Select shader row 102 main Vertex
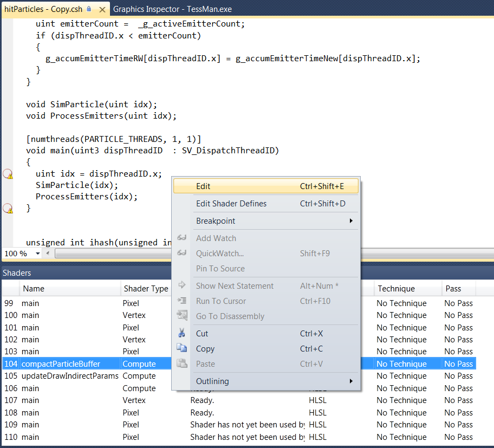 click(239, 339)
